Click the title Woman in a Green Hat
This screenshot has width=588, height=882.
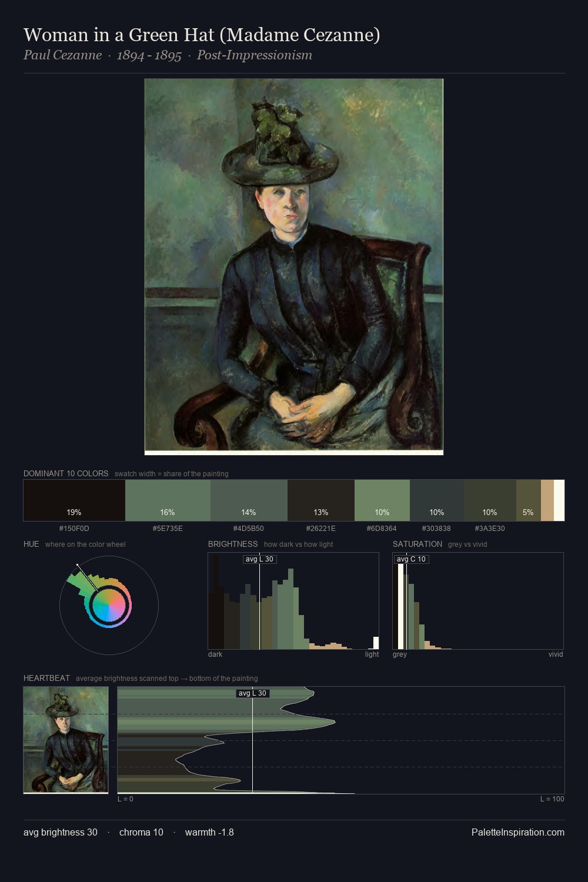(202, 35)
